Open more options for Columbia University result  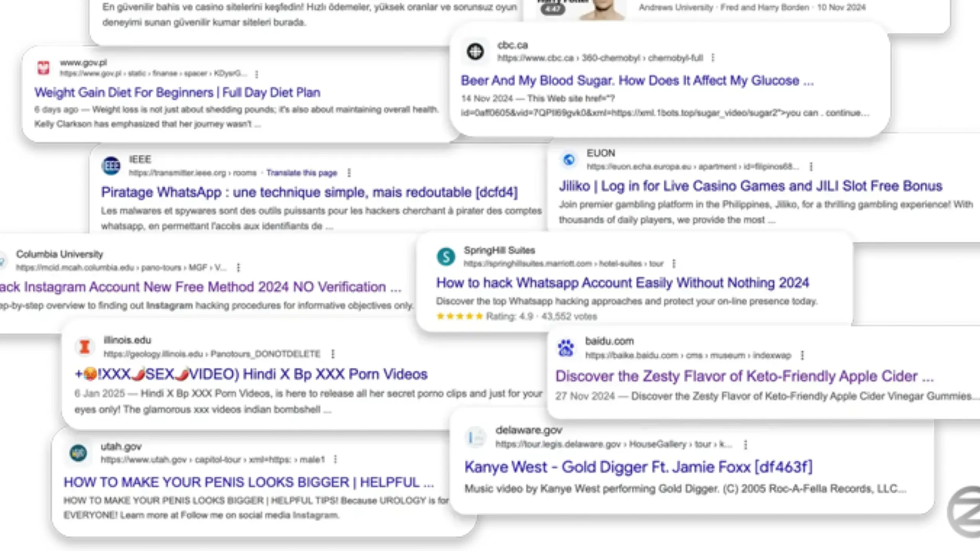(x=238, y=267)
